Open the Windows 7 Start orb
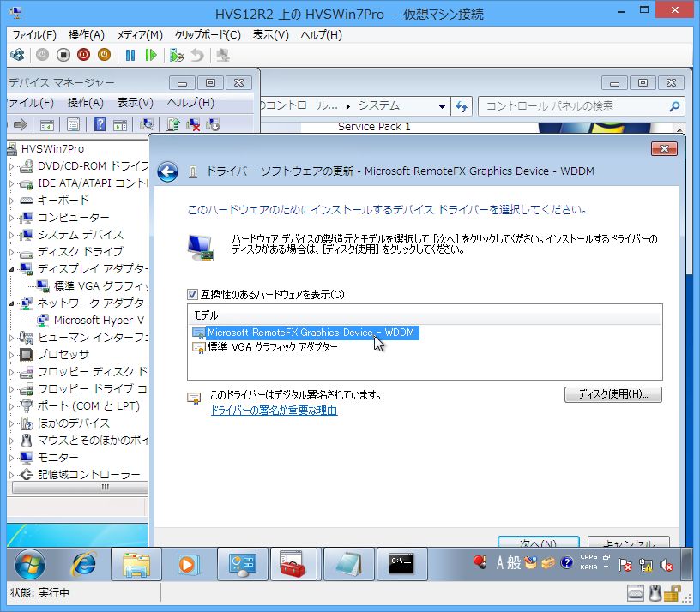Image resolution: width=700 pixels, height=612 pixels. [30, 564]
